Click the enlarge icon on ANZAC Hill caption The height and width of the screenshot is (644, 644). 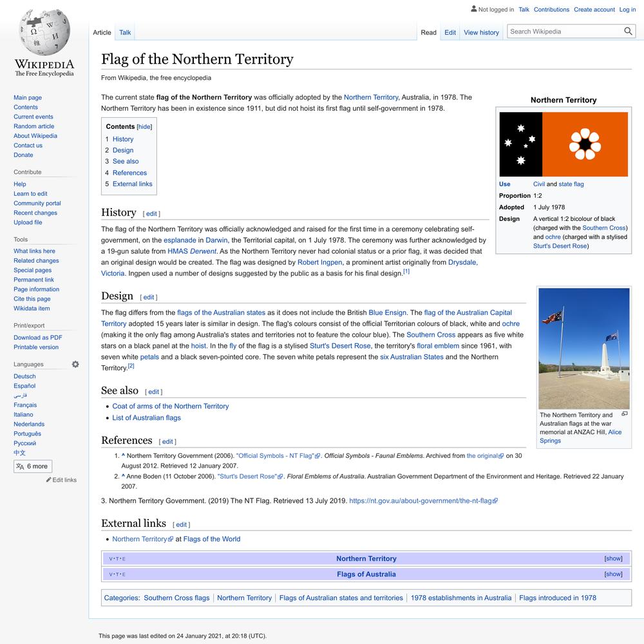pos(625,414)
